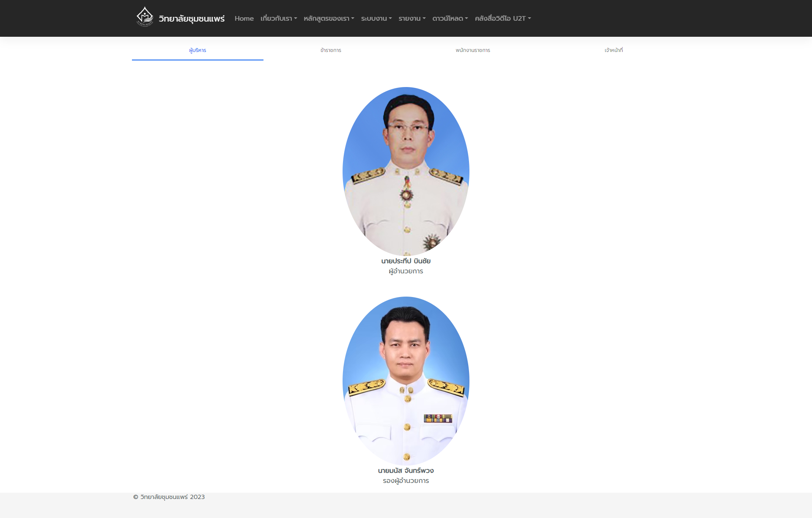Open the รายงาน dropdown menu
The height and width of the screenshot is (518, 812).
412,19
